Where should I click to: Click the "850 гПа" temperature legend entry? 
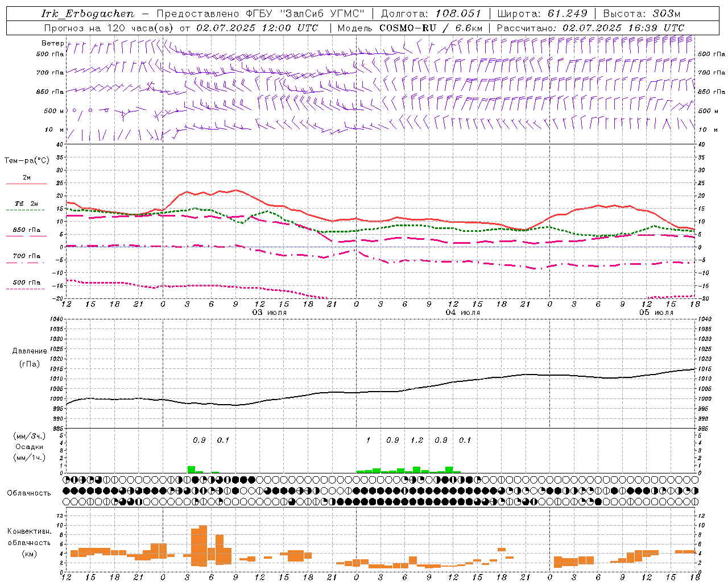coord(27,230)
